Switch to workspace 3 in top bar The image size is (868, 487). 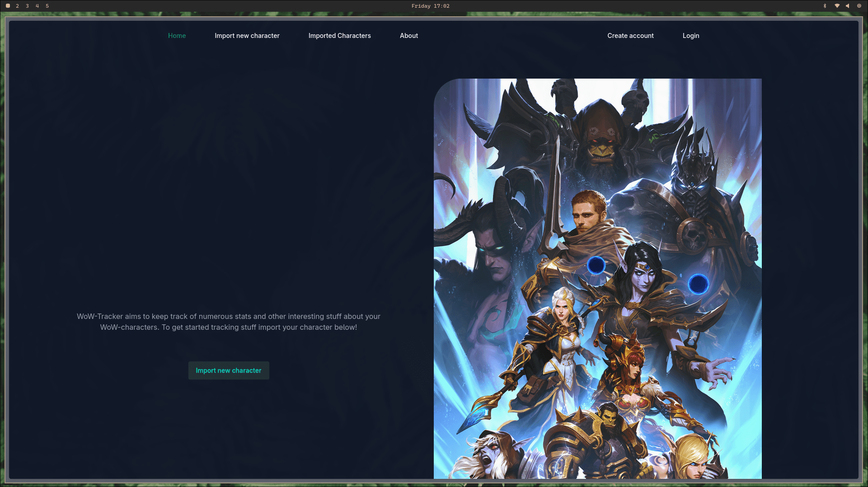(27, 6)
